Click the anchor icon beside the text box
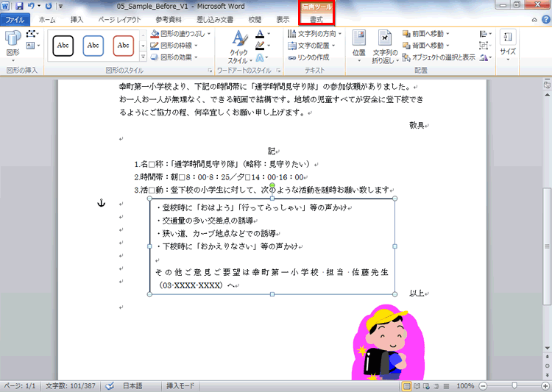 click(x=102, y=203)
